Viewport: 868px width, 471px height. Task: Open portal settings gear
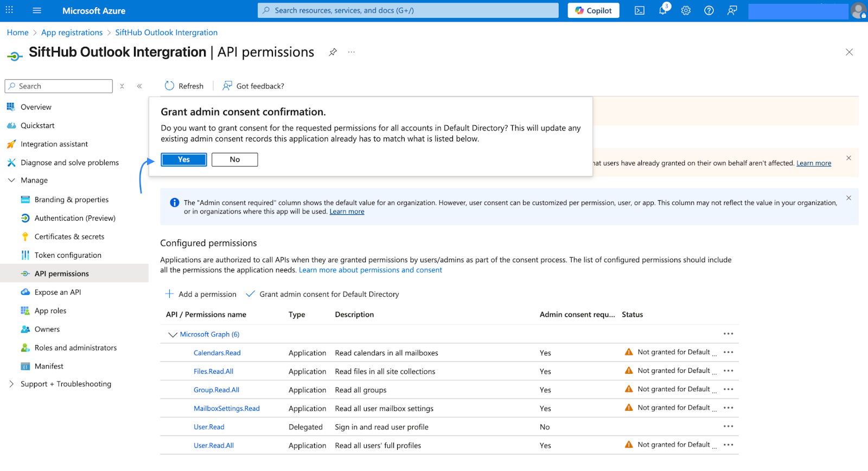(x=686, y=10)
